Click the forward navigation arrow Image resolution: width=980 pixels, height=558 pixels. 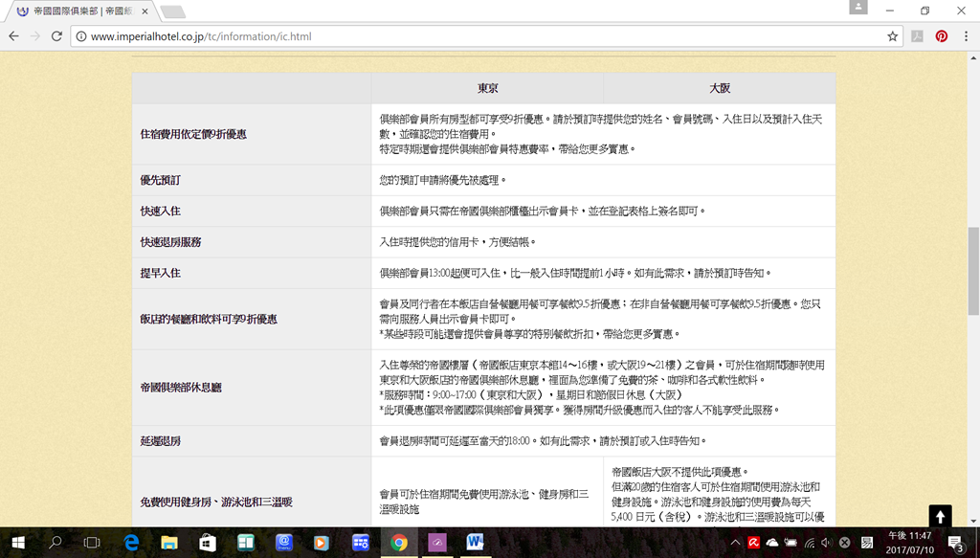(x=35, y=36)
